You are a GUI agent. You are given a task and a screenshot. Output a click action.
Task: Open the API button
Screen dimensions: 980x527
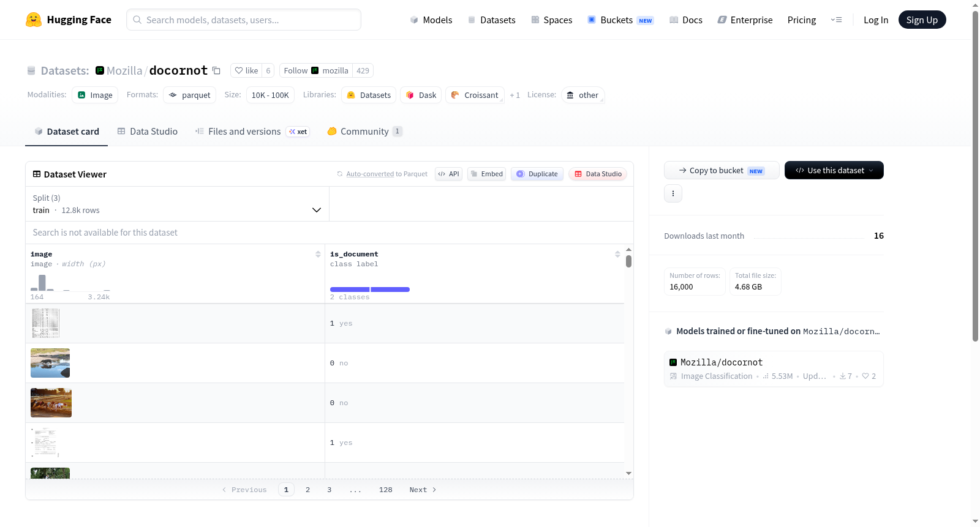448,174
